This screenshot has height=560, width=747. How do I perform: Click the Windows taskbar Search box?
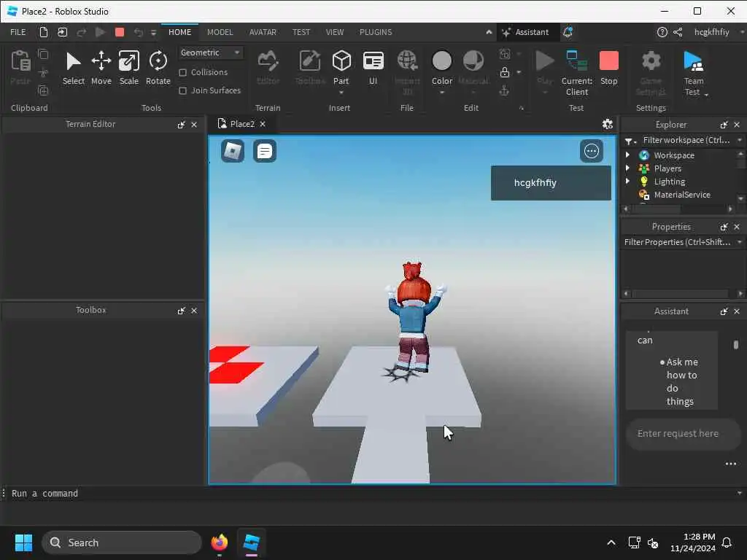(x=122, y=542)
